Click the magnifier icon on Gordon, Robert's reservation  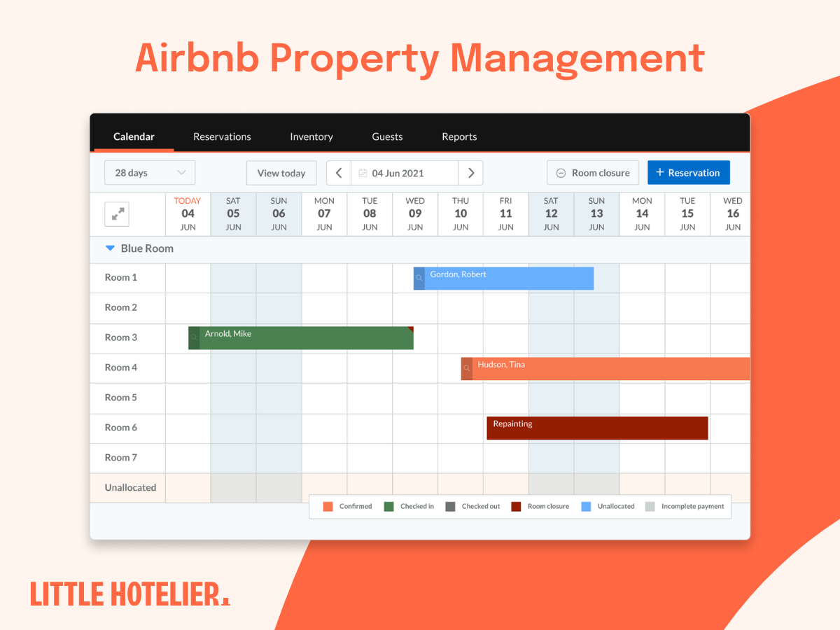pos(420,277)
